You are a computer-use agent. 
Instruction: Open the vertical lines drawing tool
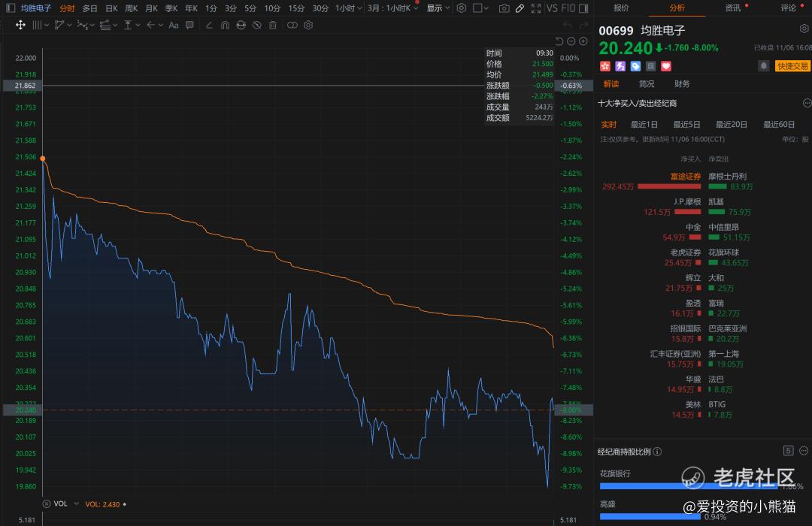[38, 25]
